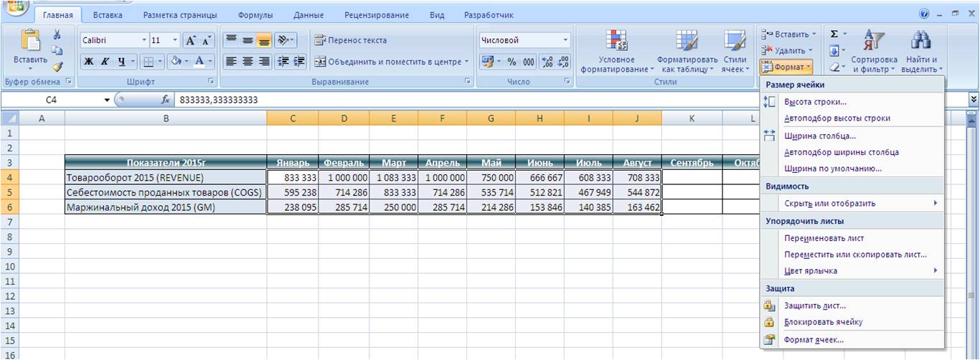Screen dimensions: 980x360
Task: Choose Формат ячеек... menu entry
Action: tap(814, 340)
